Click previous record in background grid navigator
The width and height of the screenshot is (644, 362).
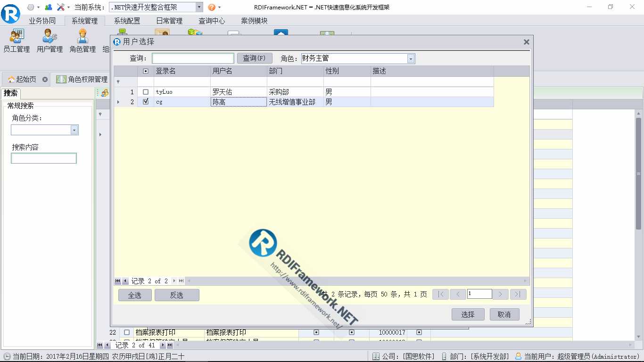pyautogui.click(x=107, y=345)
